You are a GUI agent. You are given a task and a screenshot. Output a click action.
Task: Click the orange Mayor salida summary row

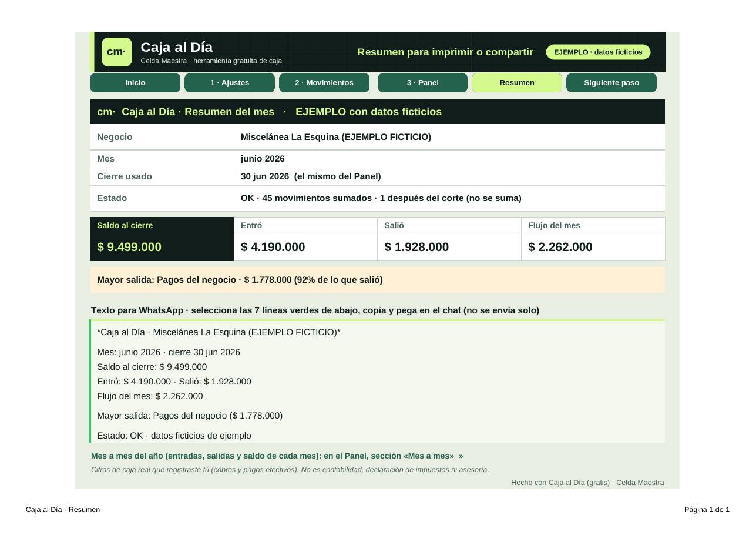pos(378,280)
